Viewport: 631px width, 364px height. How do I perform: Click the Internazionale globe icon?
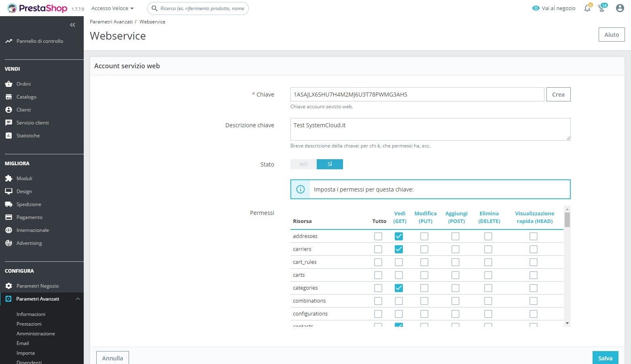(x=8, y=230)
